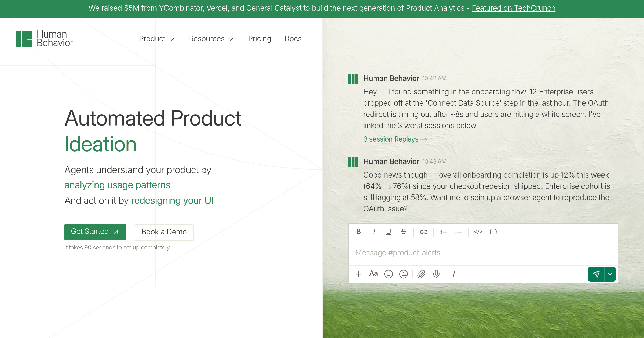Click the Human Behavior logo in the header
This screenshot has width=644, height=338.
pyautogui.click(x=45, y=39)
